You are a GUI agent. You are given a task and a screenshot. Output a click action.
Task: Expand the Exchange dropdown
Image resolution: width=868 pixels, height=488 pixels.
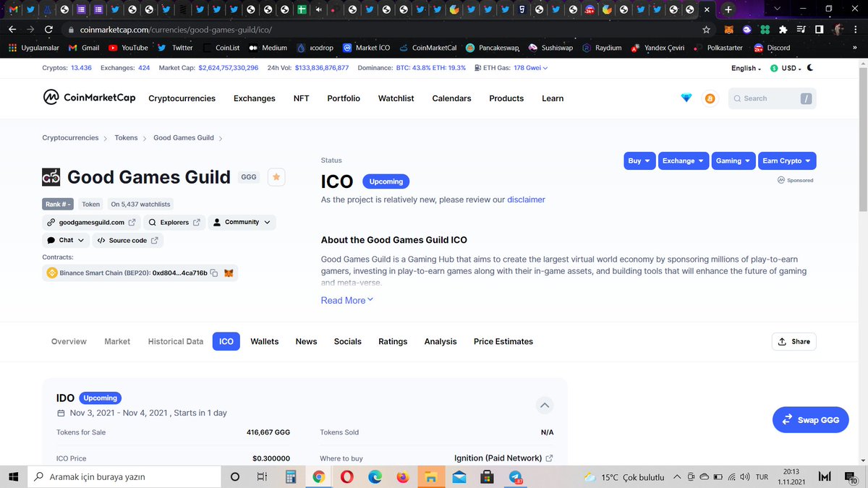(683, 160)
